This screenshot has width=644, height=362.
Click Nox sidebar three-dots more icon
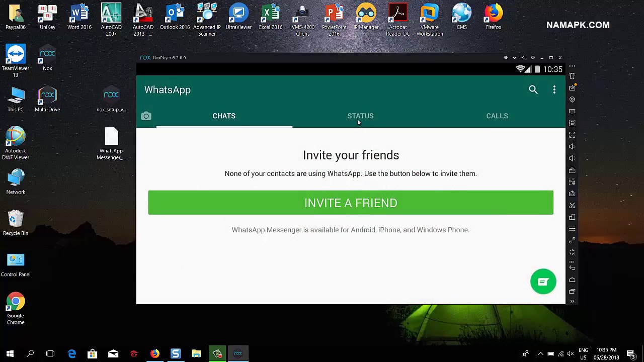[572, 67]
